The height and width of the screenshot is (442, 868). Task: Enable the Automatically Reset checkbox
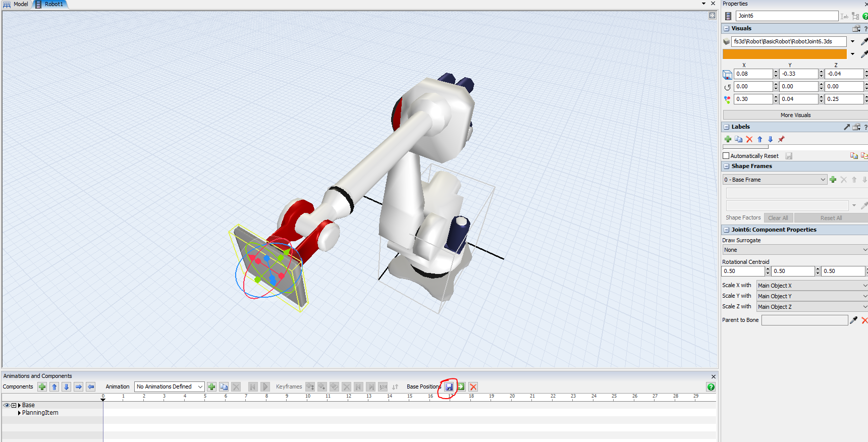(726, 156)
